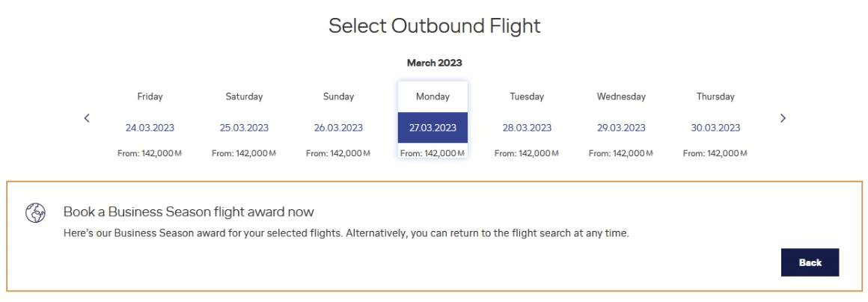The image size is (868, 302).
Task: Click Book a Business Season heading
Action: 189,212
